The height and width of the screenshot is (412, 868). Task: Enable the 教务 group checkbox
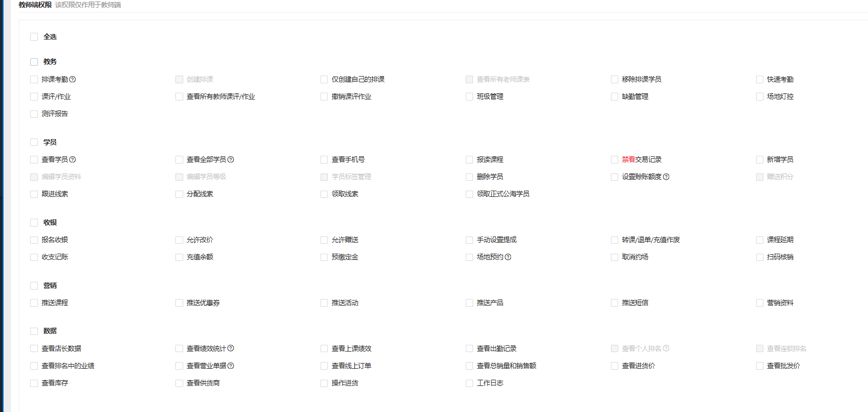tap(34, 62)
